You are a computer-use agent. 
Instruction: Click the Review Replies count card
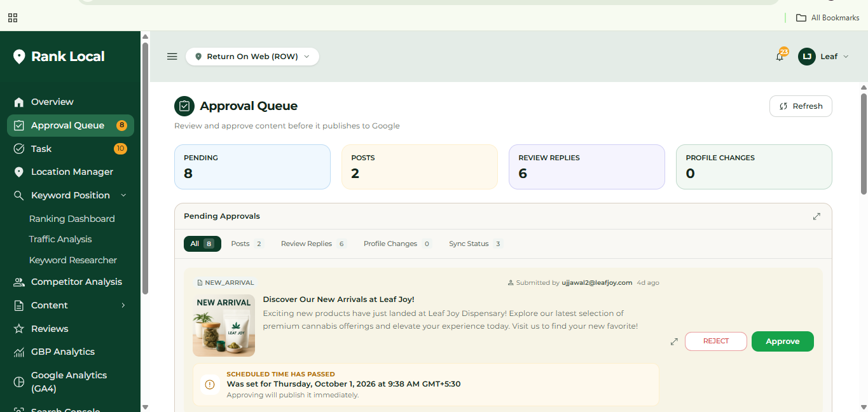point(587,167)
